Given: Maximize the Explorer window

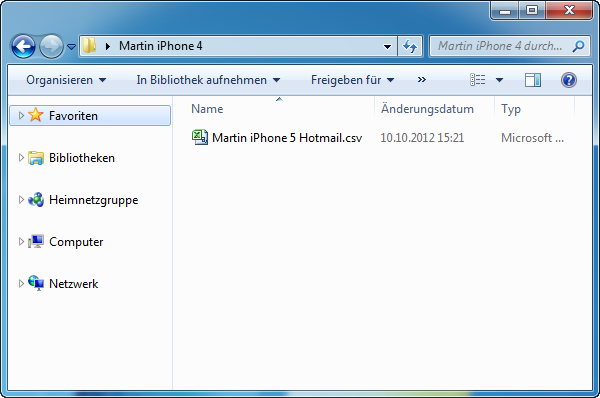Looking at the screenshot, I should pos(532,11).
